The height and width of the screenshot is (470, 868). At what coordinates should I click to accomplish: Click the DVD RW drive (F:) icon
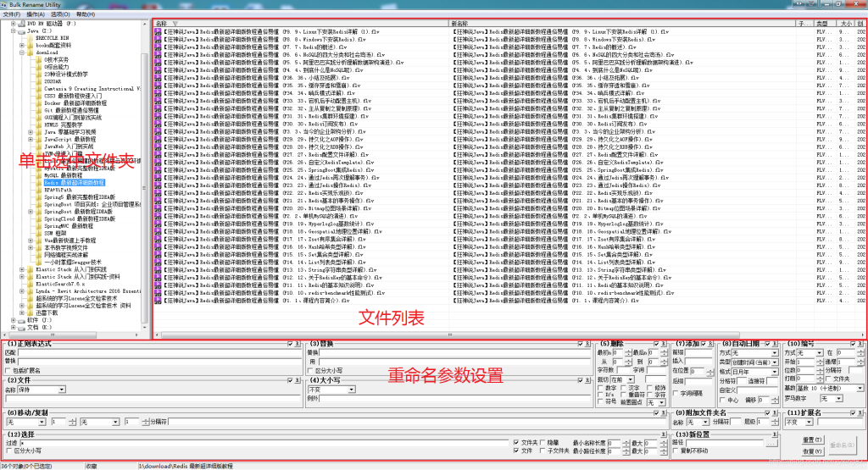(21, 24)
